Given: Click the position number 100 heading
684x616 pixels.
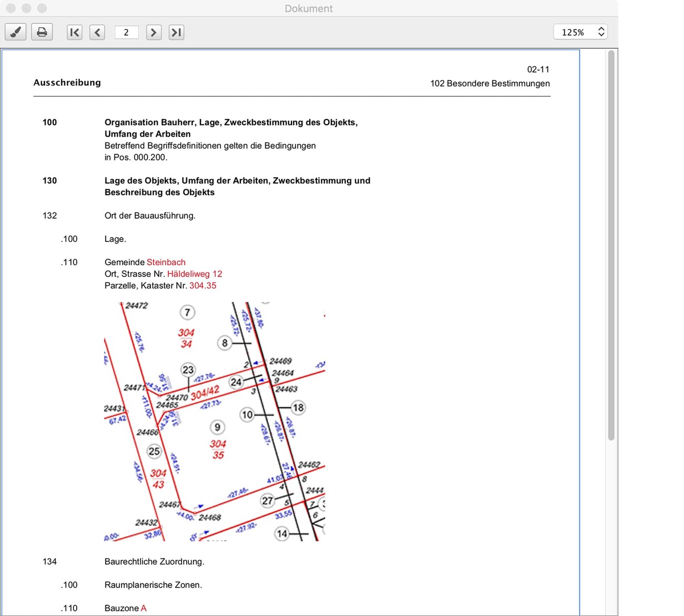Looking at the screenshot, I should click(x=49, y=122).
